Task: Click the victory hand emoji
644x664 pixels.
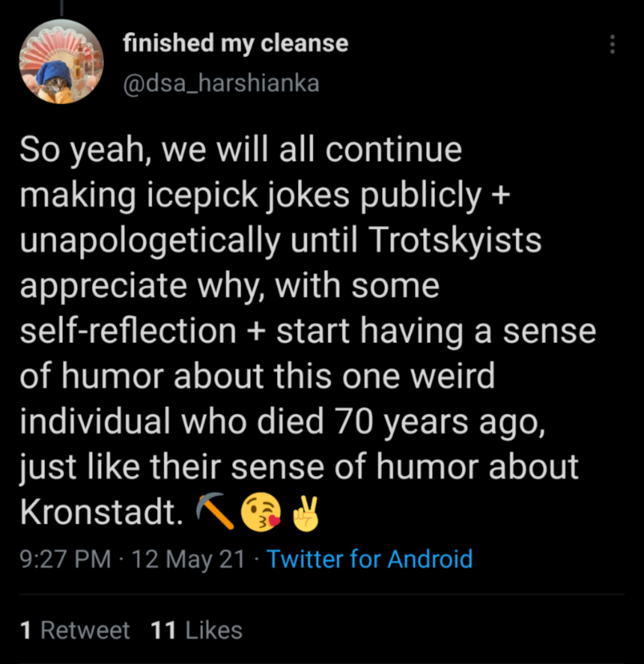Action: coord(306,513)
